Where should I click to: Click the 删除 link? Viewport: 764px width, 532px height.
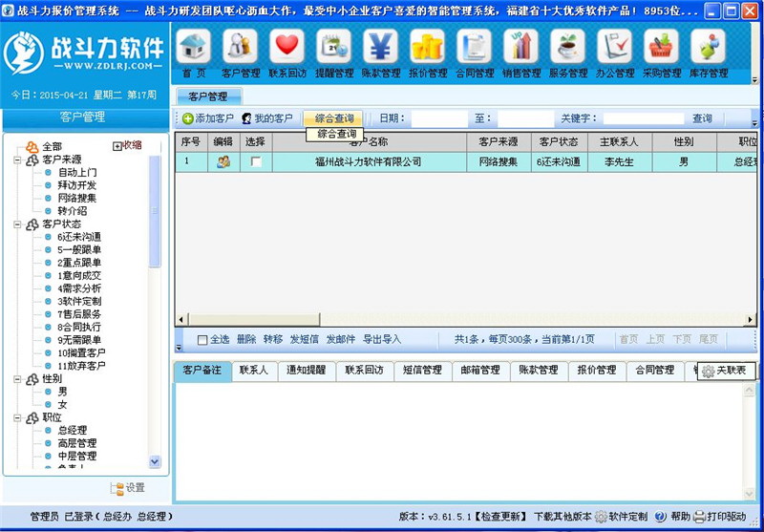246,340
